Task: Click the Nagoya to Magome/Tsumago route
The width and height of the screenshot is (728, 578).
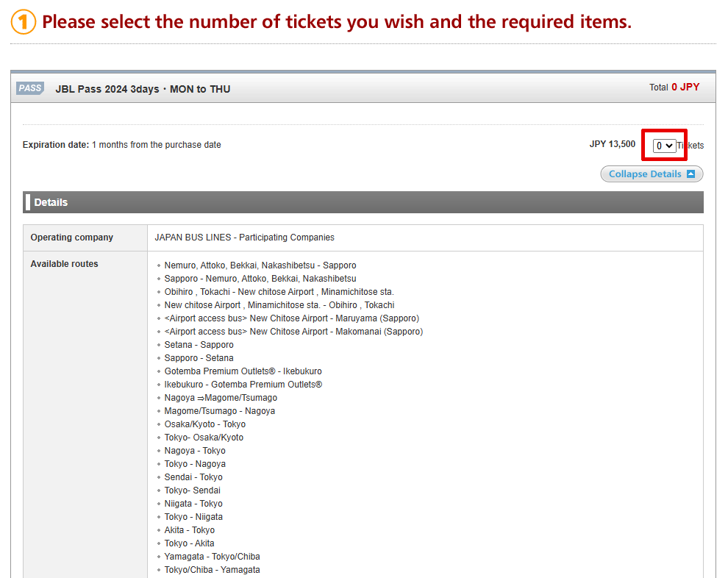Action: pos(221,398)
